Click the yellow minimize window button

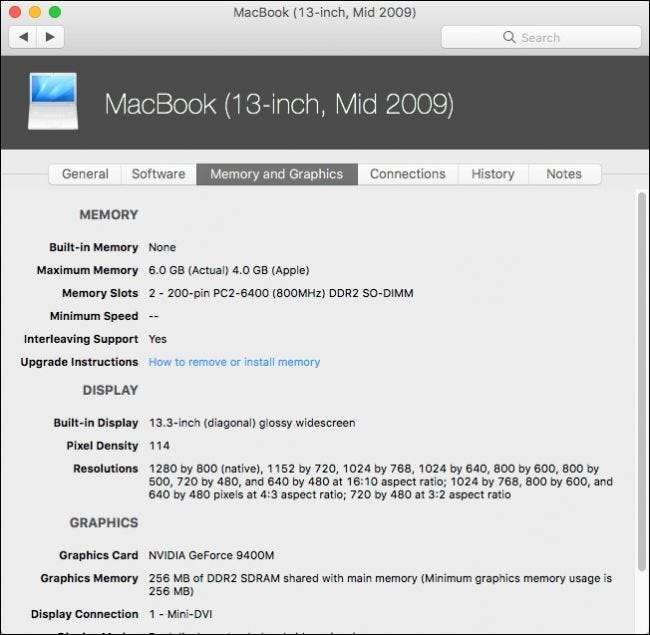35,12
